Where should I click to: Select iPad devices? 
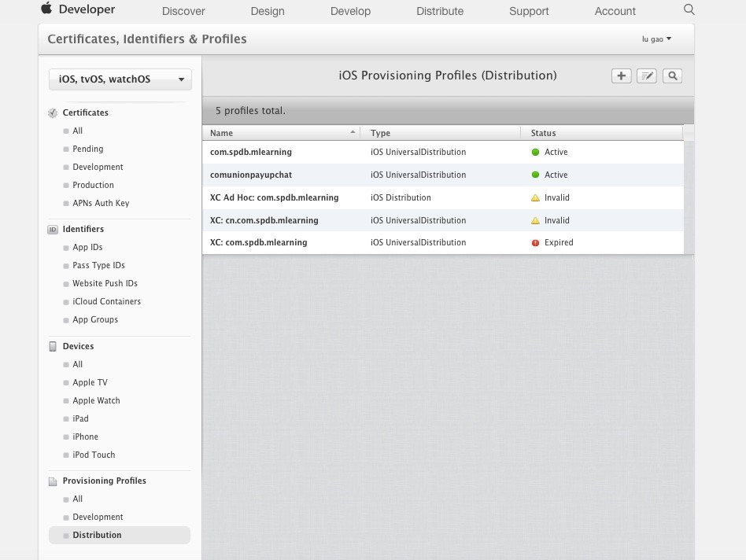coord(80,418)
